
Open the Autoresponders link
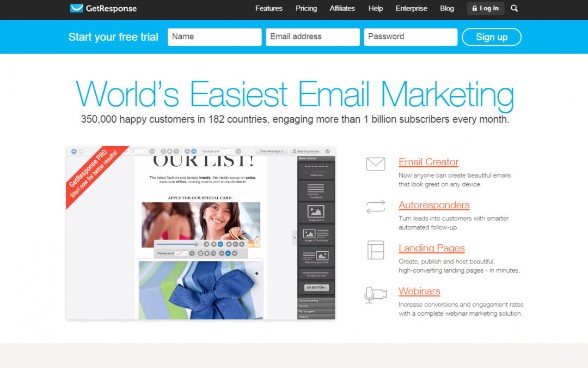(434, 205)
